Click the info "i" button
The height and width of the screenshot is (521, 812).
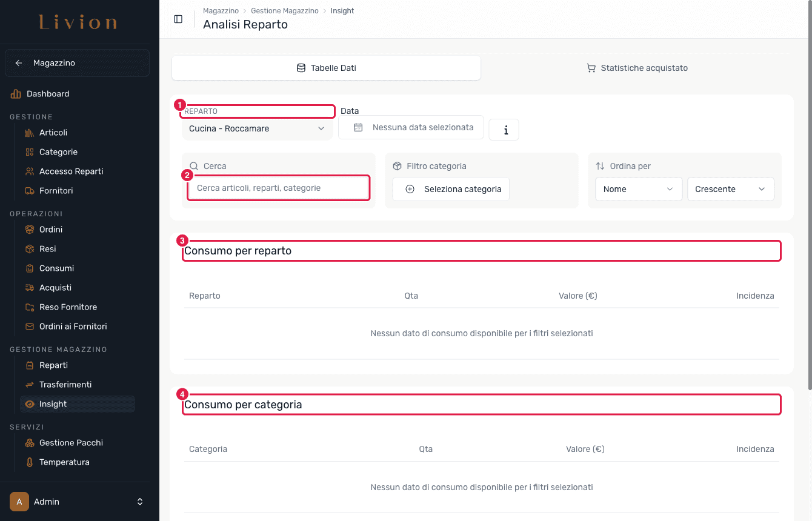tap(504, 129)
